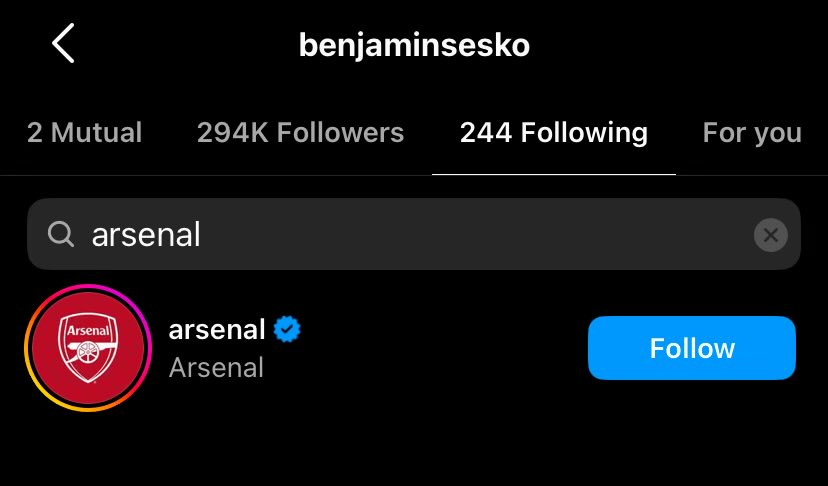This screenshot has width=828, height=486.
Task: Open the Arsenal crest profile picture
Action: [x=88, y=348]
